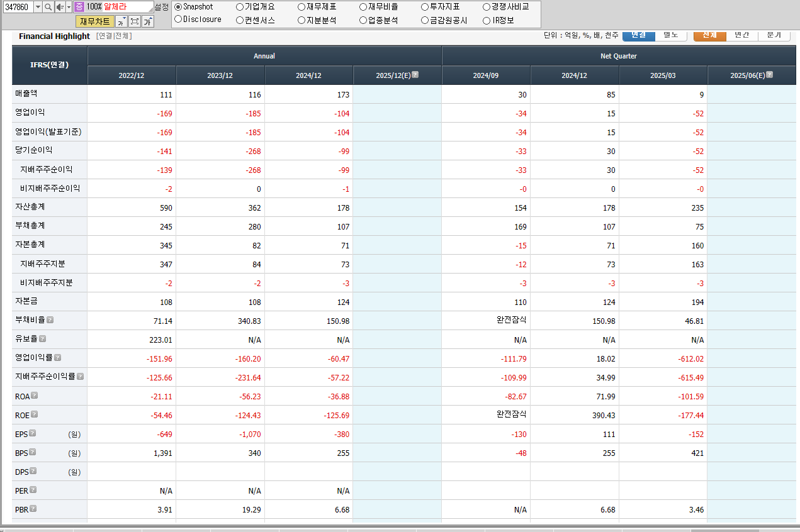Image resolution: width=800 pixels, height=532 pixels.
Task: Select the 업종분석 radio button
Action: tap(363, 20)
